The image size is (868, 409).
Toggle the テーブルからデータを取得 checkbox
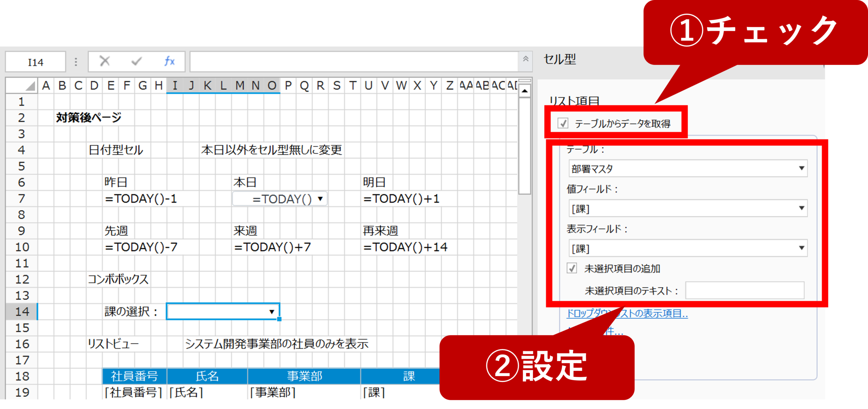point(563,123)
